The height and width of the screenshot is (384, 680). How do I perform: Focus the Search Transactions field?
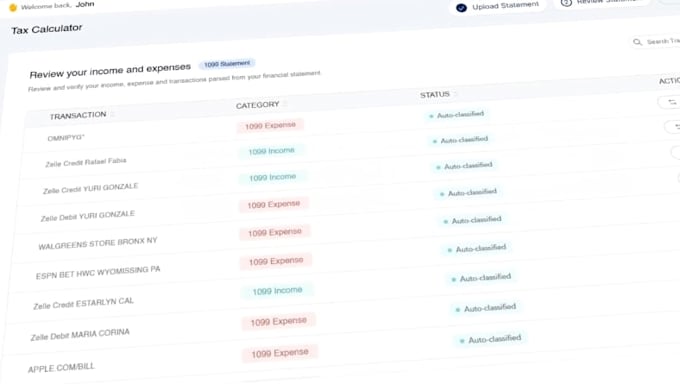point(655,41)
